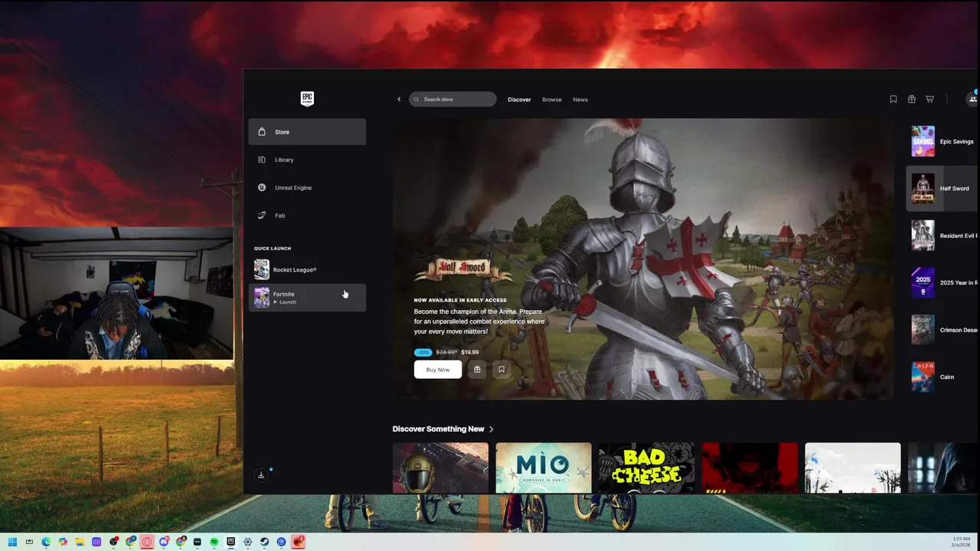Open Task View in taskbar
Viewport: 980px width, 551px height.
pos(29,542)
